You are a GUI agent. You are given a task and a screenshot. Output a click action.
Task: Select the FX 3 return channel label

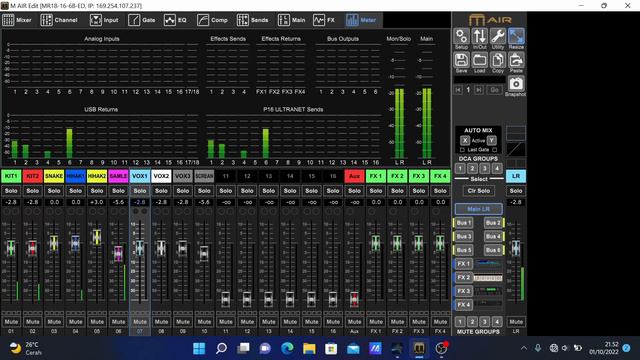click(419, 176)
